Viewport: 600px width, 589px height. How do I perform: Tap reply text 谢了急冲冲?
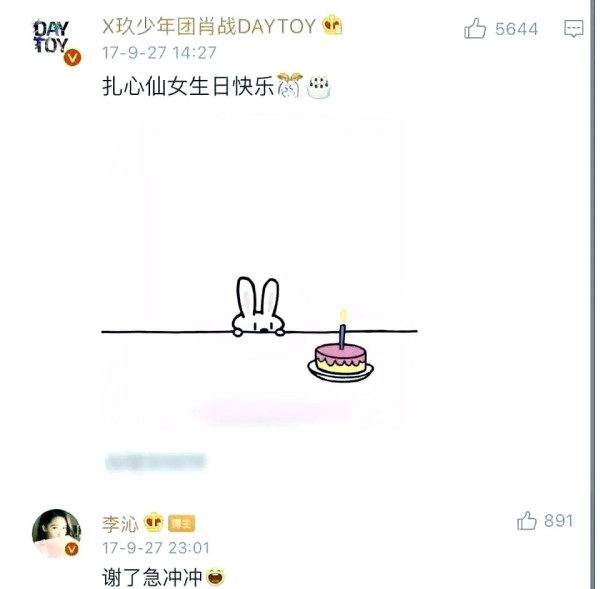[152, 577]
